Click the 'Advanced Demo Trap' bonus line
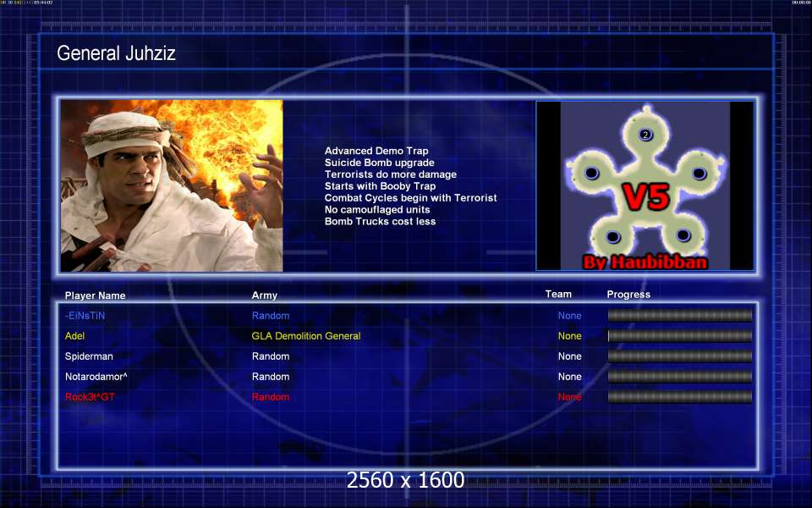The image size is (812, 508). coord(376,151)
